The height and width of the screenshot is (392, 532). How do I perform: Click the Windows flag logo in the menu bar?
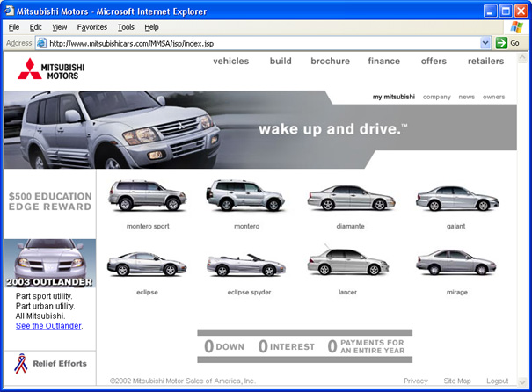click(516, 26)
